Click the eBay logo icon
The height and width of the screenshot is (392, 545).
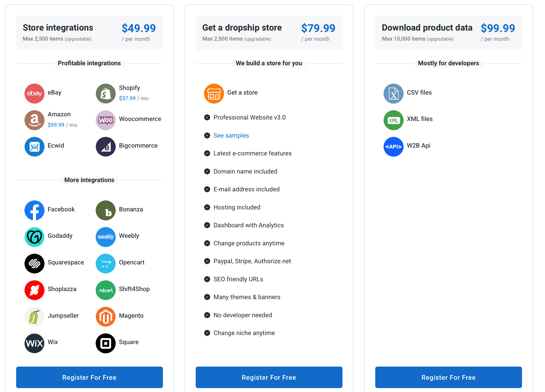[x=34, y=94]
